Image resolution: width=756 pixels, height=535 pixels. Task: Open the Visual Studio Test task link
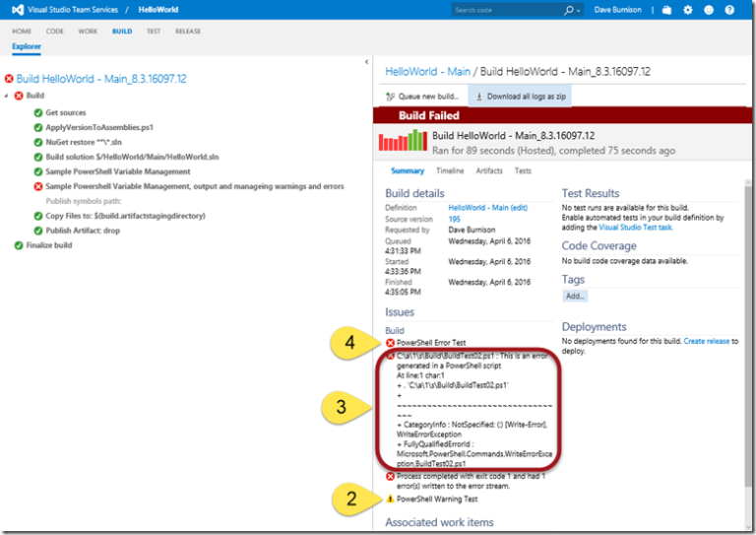[x=636, y=228]
